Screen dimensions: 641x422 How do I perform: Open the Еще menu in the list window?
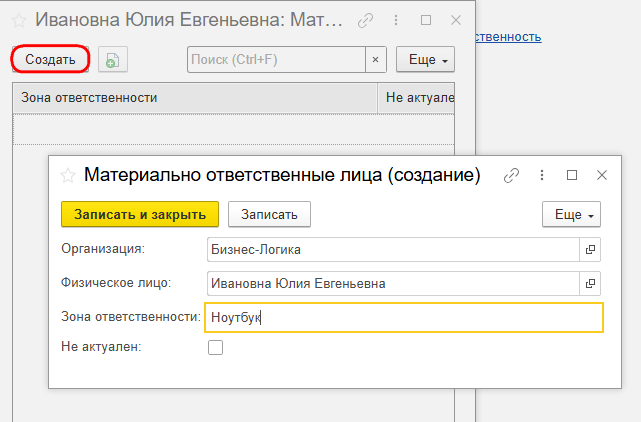click(425, 60)
